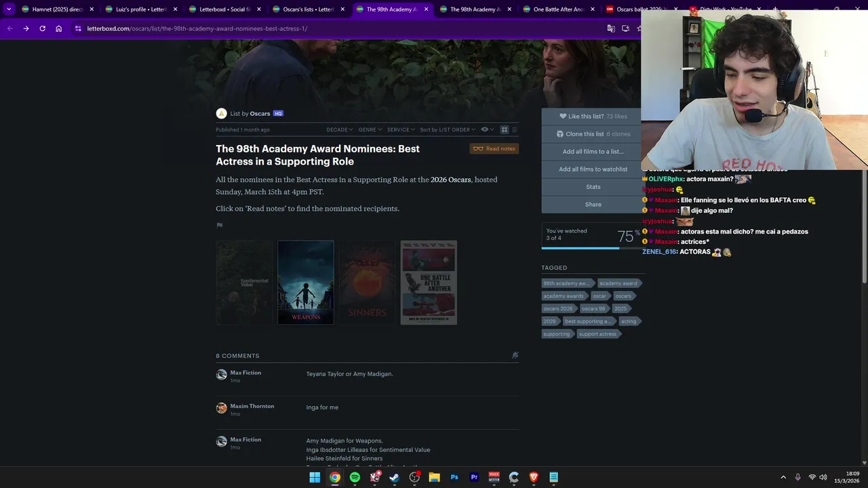Open the tab search dropdown arrow

pos(9,9)
